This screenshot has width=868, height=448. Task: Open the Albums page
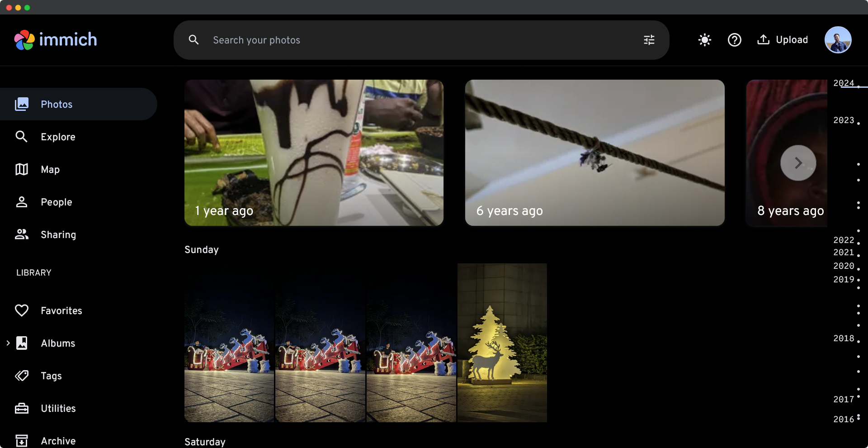(79, 343)
